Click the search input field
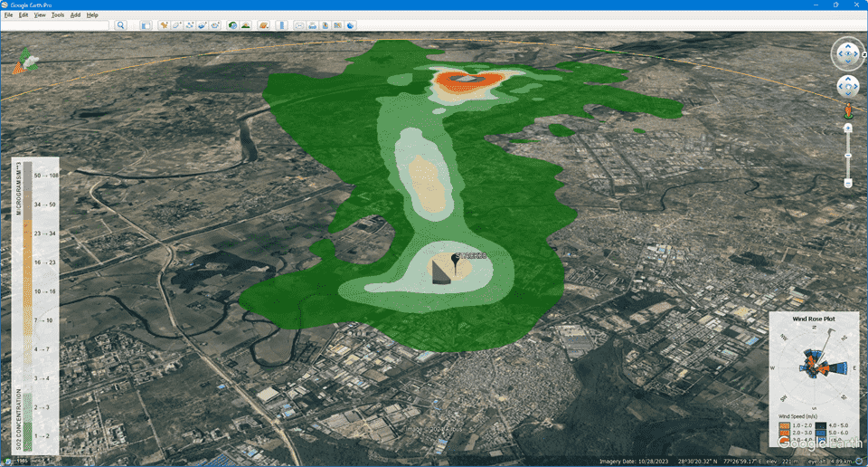Viewport: 868px width, 467px height. (55, 25)
